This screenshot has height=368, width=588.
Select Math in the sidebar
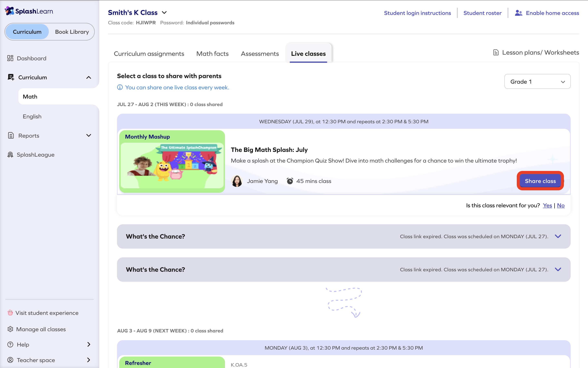click(59, 97)
